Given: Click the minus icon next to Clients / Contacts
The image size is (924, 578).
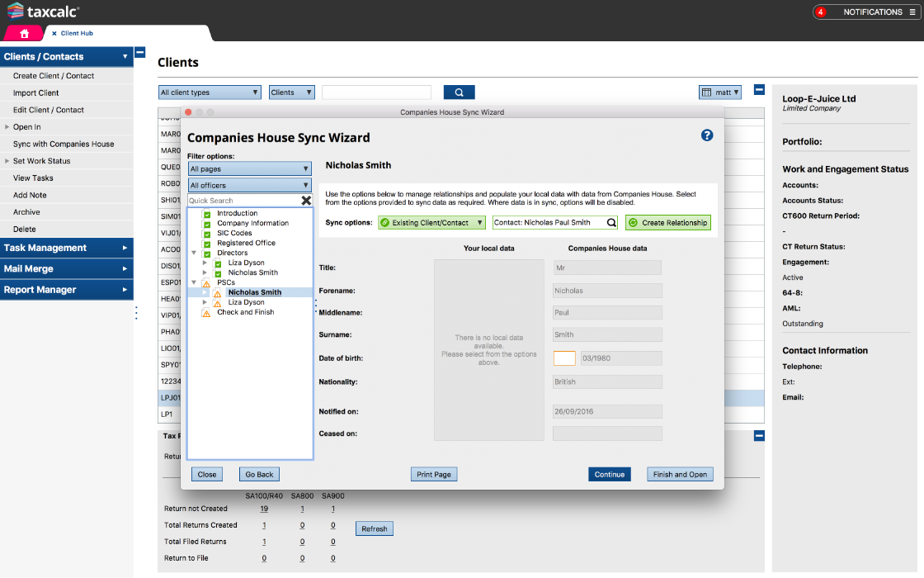Looking at the screenshot, I should (139, 52).
